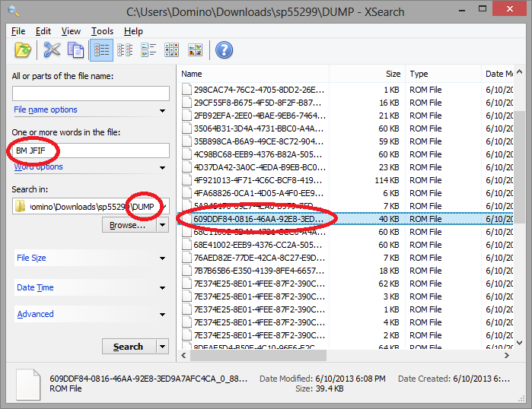Click file icon of 7B7B65B6-E350 row
This screenshot has width=532, height=409.
pos(186,271)
